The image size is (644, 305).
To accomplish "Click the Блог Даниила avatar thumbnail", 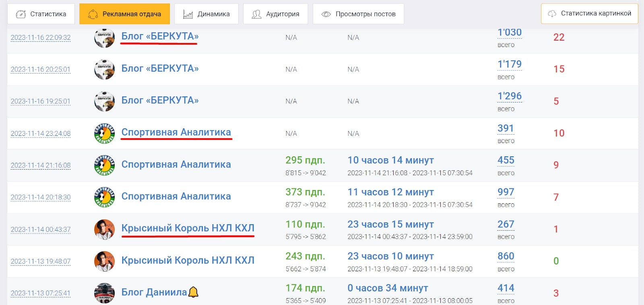I will point(104,293).
